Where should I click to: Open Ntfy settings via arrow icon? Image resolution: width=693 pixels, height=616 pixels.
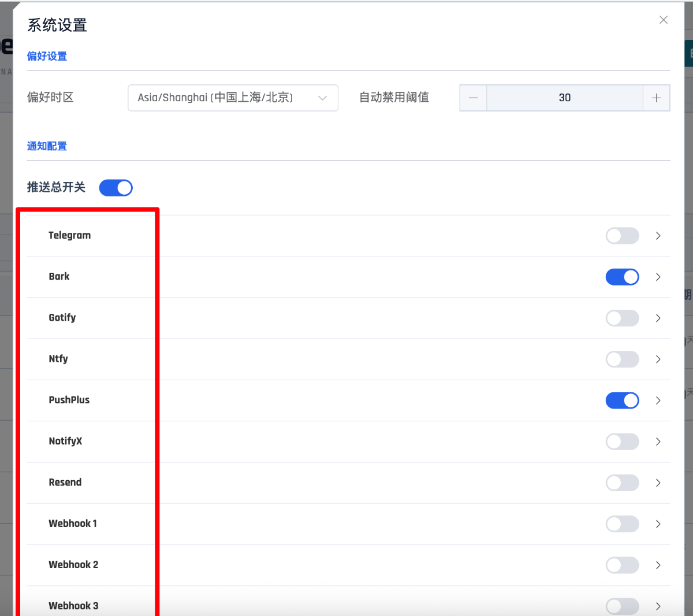tap(658, 359)
